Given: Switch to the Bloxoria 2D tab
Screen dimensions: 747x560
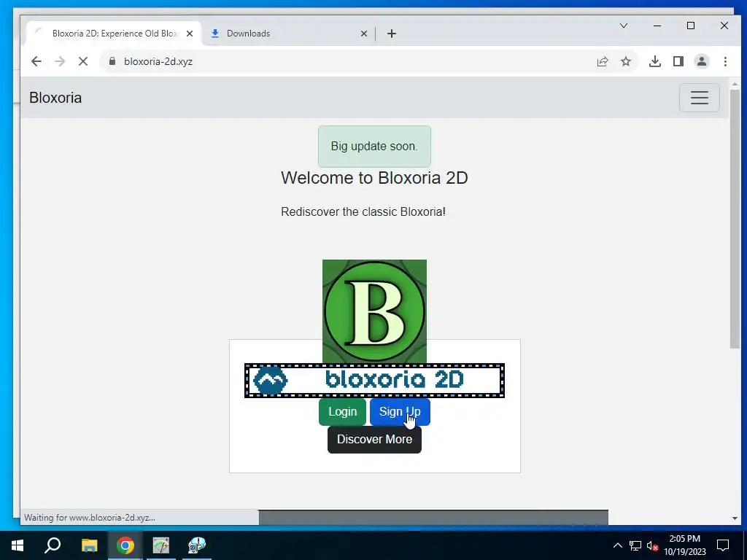Looking at the screenshot, I should [x=115, y=34].
